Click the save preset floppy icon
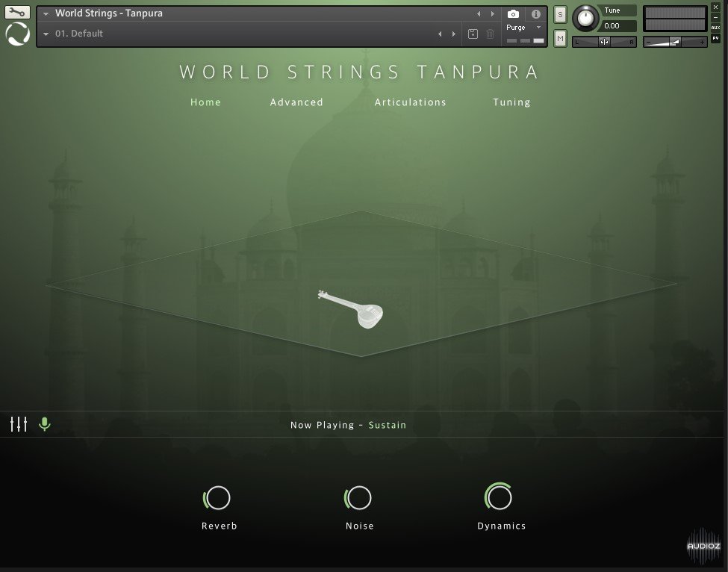 click(x=473, y=34)
